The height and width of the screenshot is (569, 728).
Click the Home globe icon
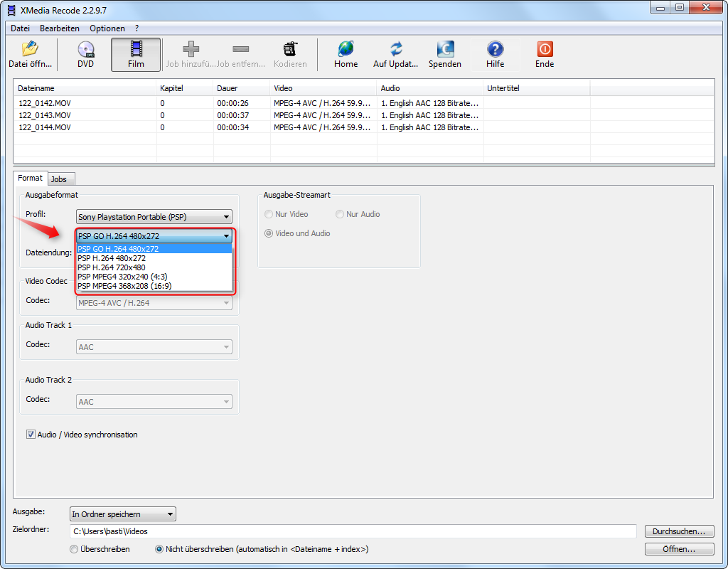coord(346,50)
